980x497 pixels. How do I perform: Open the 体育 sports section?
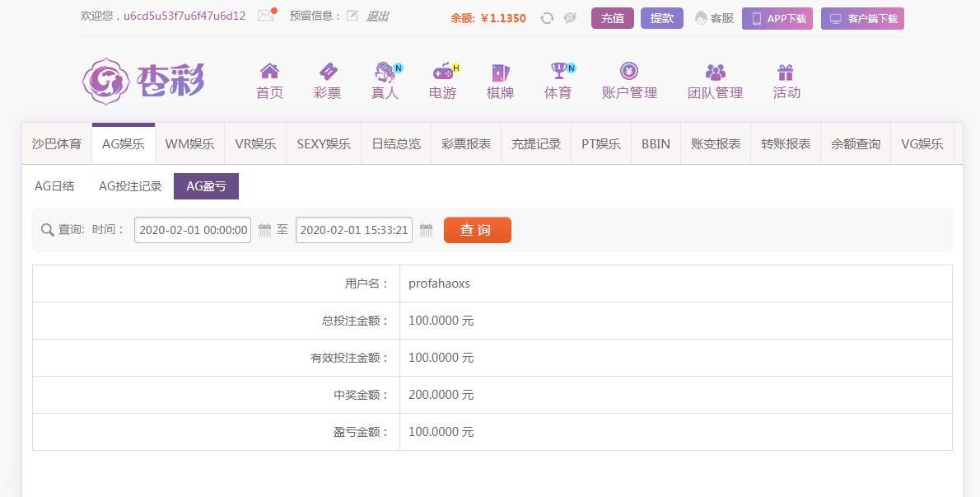[558, 81]
